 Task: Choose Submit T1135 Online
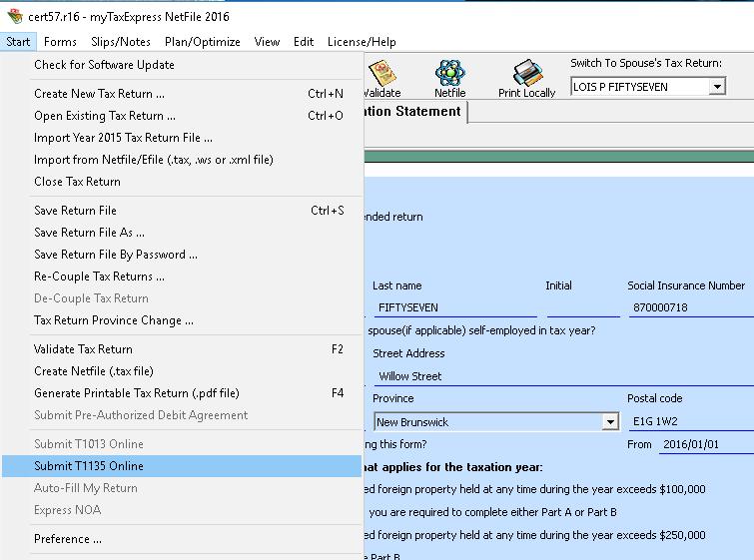pyautogui.click(x=182, y=466)
